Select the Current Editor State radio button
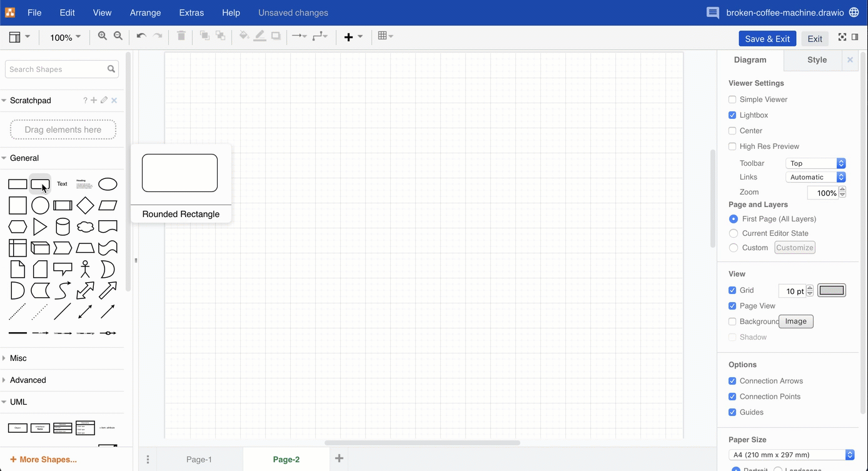868x471 pixels. (x=733, y=233)
